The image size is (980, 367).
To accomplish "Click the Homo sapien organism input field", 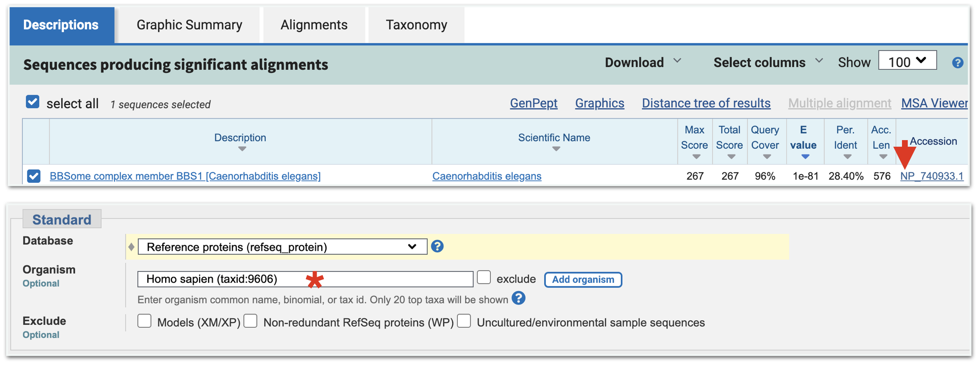I will click(x=305, y=279).
